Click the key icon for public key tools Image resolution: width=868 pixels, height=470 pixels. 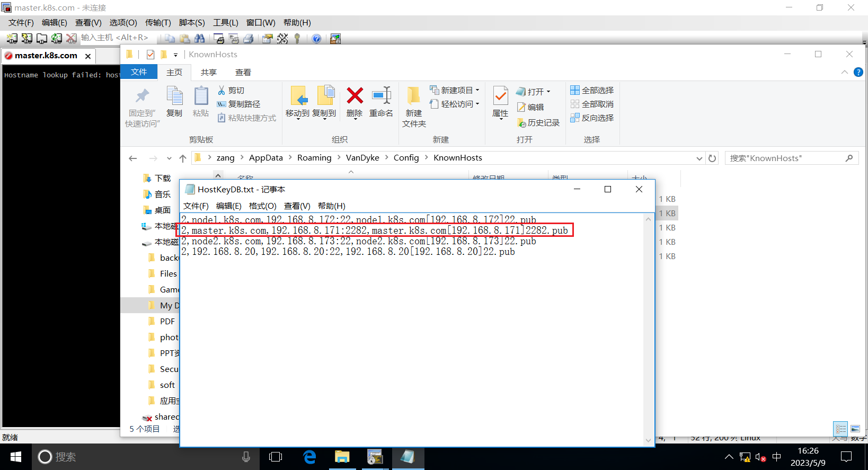click(x=297, y=38)
